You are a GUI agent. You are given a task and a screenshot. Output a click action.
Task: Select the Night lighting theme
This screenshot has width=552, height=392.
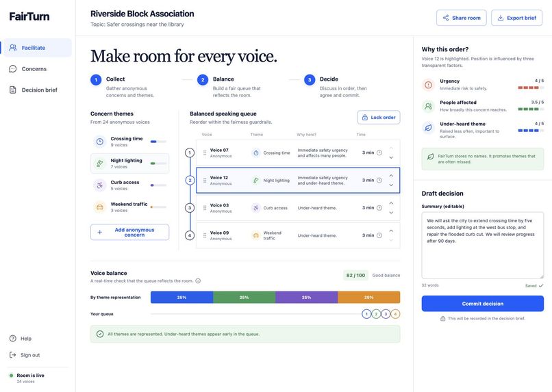(x=129, y=164)
